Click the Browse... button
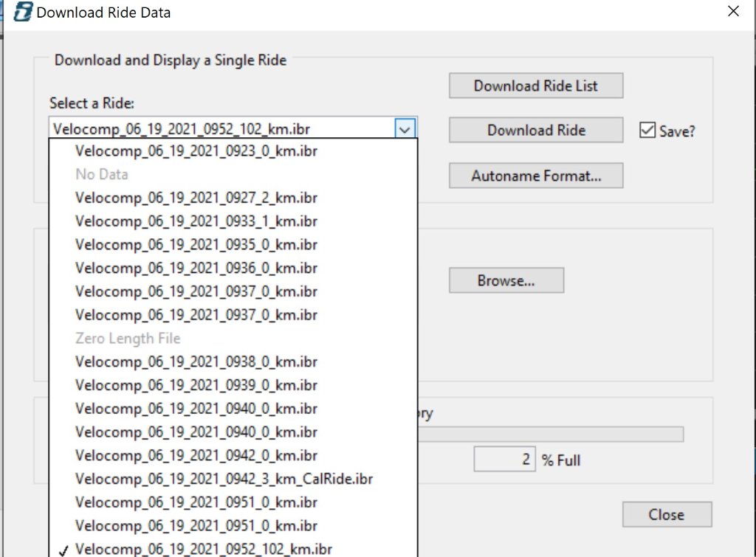Screen dimensions: 756x557 tap(506, 280)
